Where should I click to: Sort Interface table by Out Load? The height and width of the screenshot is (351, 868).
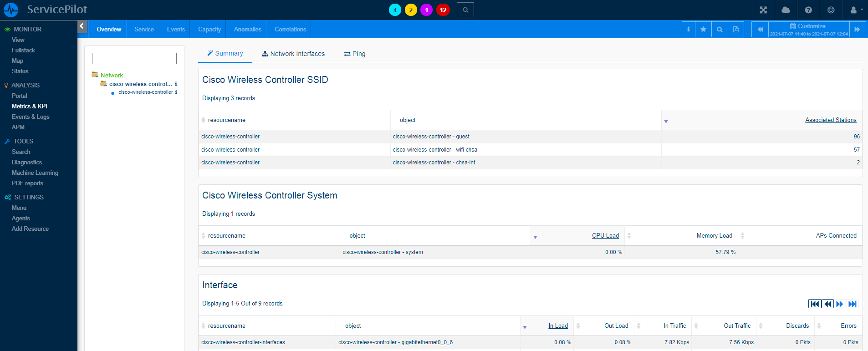click(616, 326)
